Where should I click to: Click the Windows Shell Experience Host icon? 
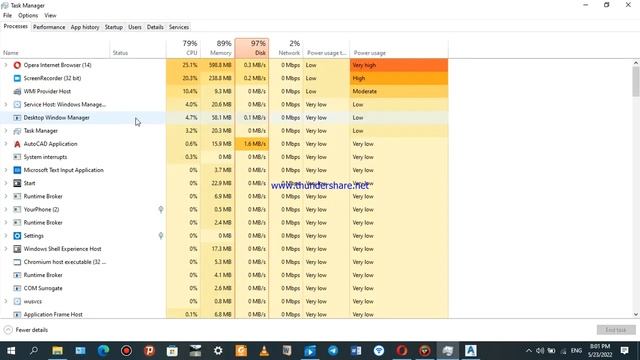pyautogui.click(x=17, y=249)
